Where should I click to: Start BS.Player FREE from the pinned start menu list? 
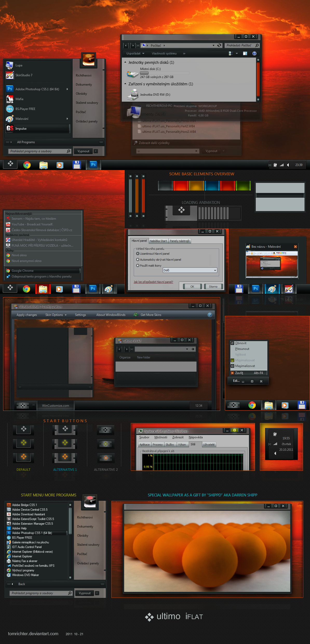[x=38, y=109]
